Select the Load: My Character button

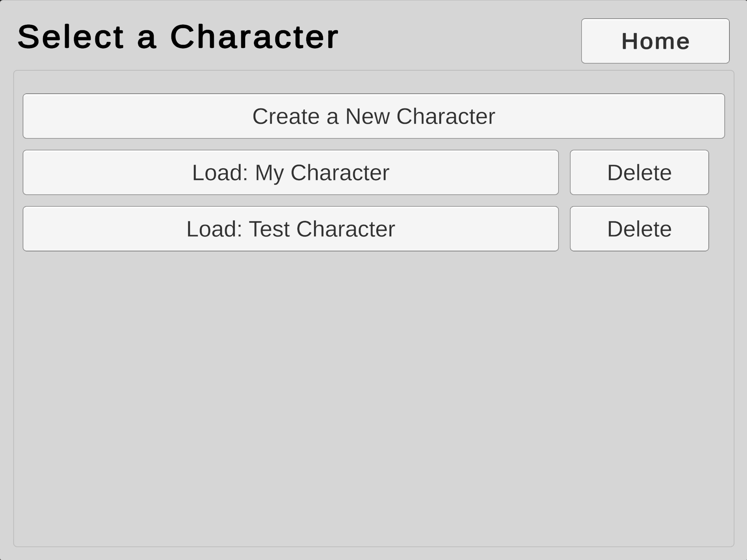(x=291, y=173)
